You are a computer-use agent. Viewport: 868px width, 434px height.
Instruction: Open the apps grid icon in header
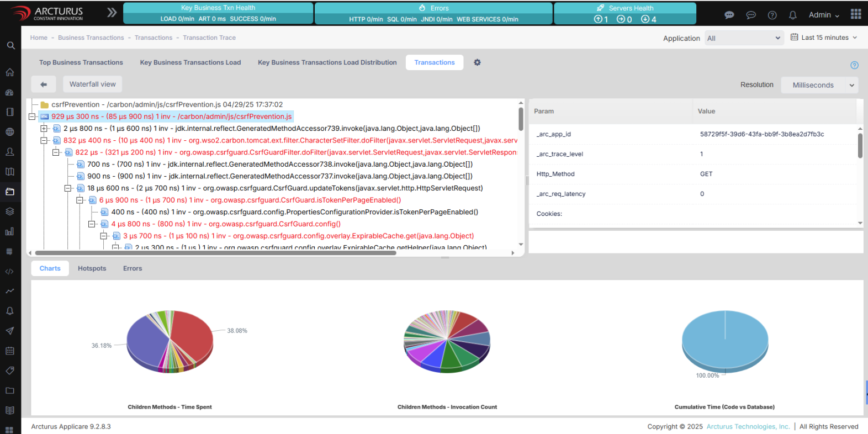pos(856,14)
